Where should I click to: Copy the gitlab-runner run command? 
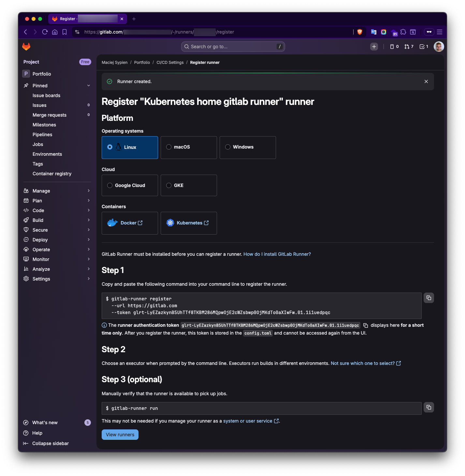coord(429,407)
